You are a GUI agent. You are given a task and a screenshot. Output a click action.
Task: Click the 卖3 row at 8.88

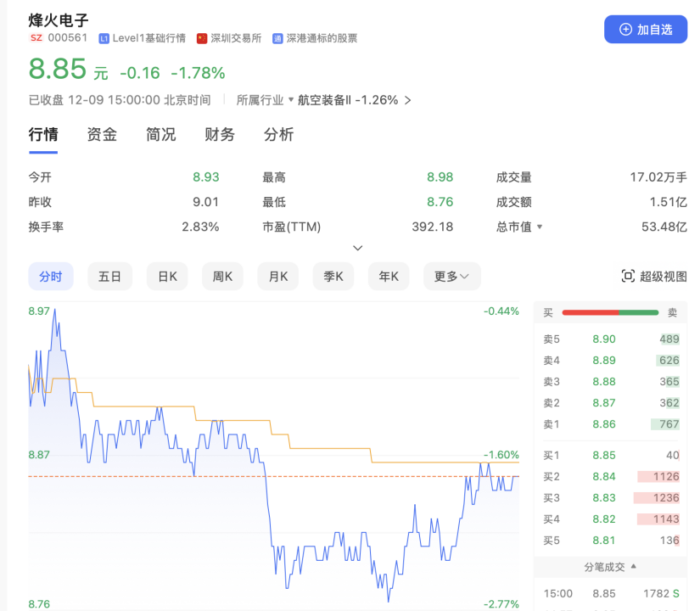(611, 381)
